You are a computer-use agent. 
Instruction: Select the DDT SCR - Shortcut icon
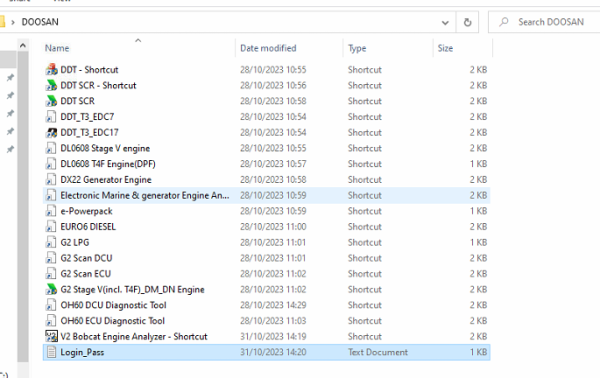point(51,85)
